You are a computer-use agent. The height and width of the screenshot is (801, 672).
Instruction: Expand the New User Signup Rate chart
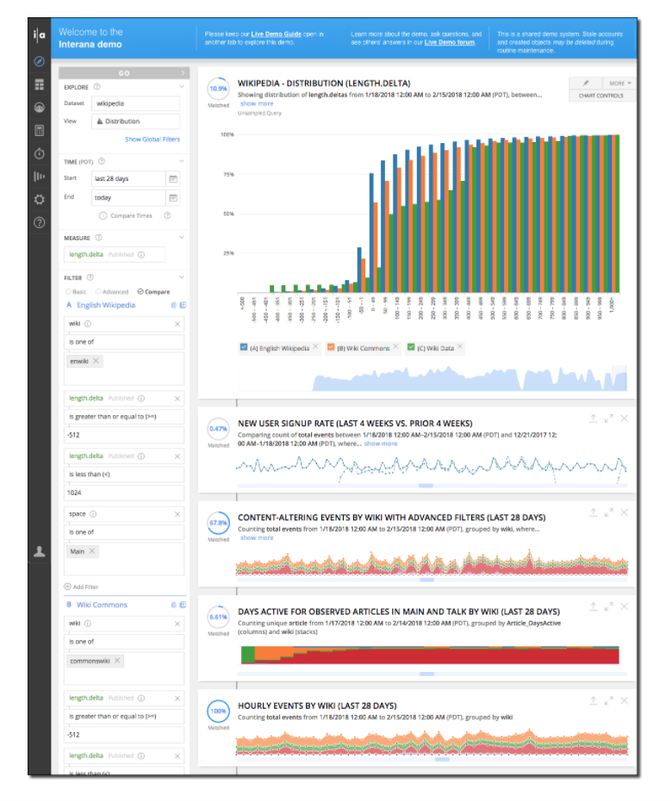click(x=608, y=419)
